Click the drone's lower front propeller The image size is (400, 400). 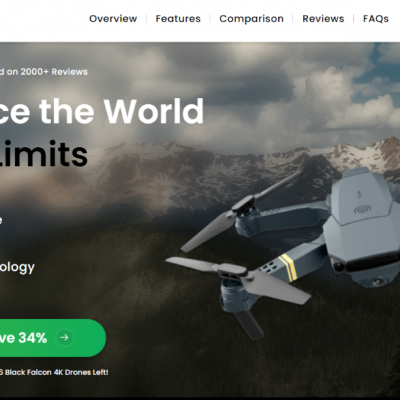[x=237, y=276]
